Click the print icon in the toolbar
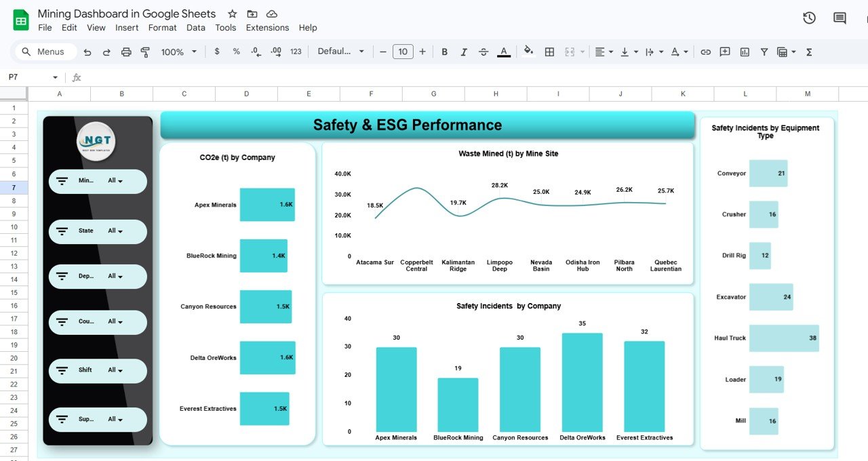Viewport: 868px width, 461px height. (126, 52)
